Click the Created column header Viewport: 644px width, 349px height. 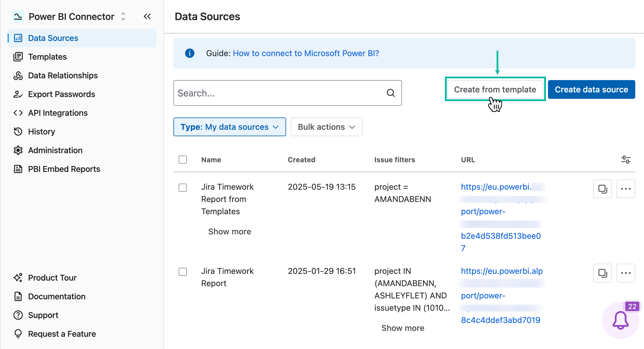[x=302, y=160]
